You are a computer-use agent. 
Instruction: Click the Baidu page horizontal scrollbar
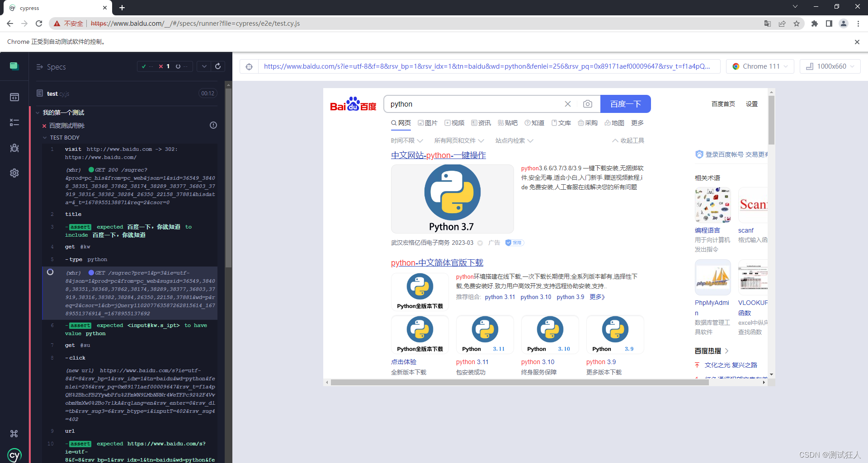click(519, 382)
